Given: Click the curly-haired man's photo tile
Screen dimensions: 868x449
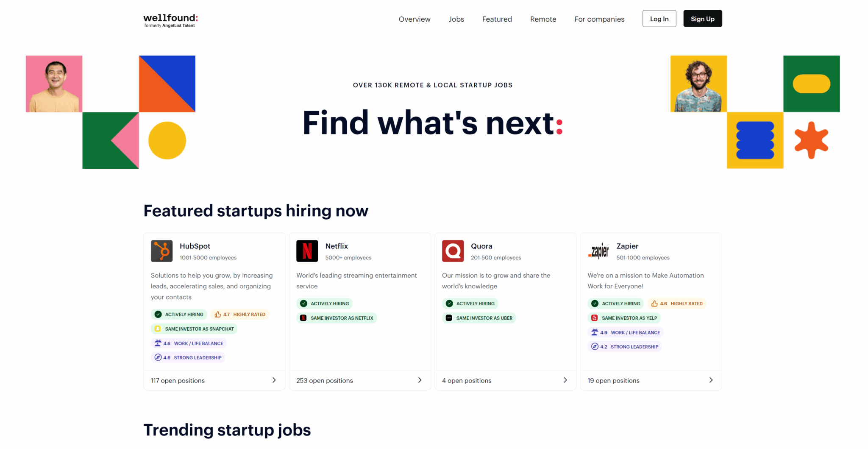Looking at the screenshot, I should (698, 84).
